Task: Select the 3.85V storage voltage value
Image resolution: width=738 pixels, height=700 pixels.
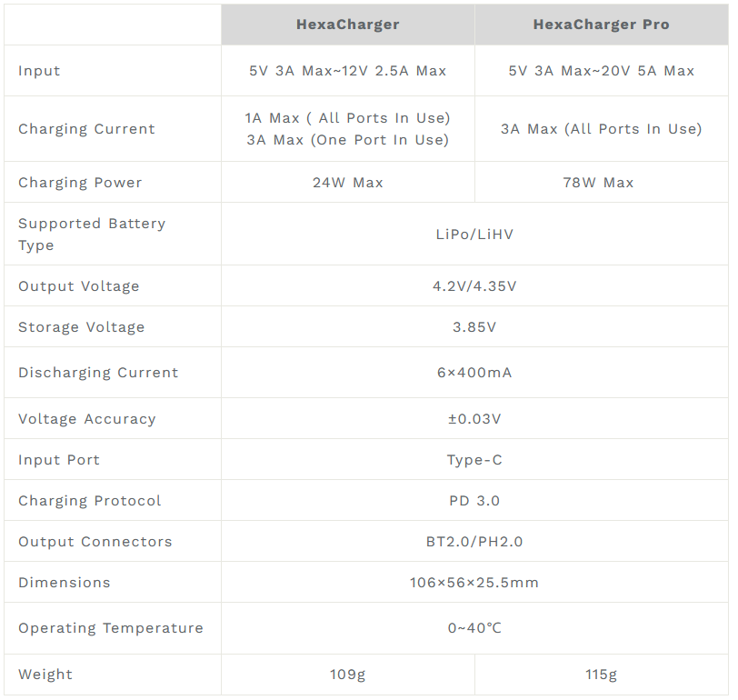Action: point(474,327)
